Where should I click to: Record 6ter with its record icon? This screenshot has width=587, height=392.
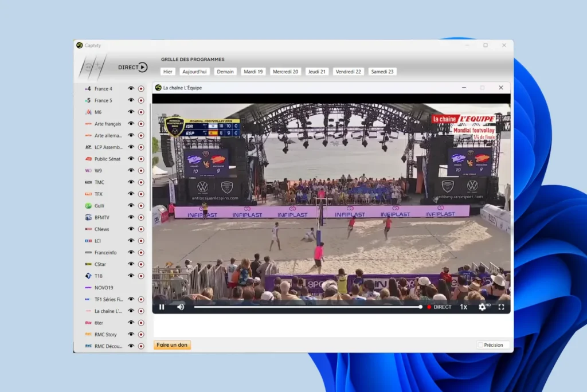[141, 323]
